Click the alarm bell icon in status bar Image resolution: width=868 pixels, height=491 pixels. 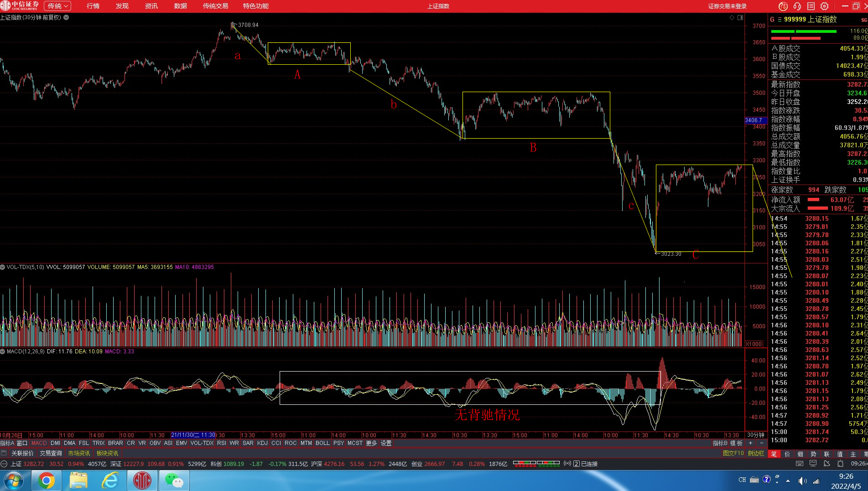pyautogui.click(x=840, y=464)
